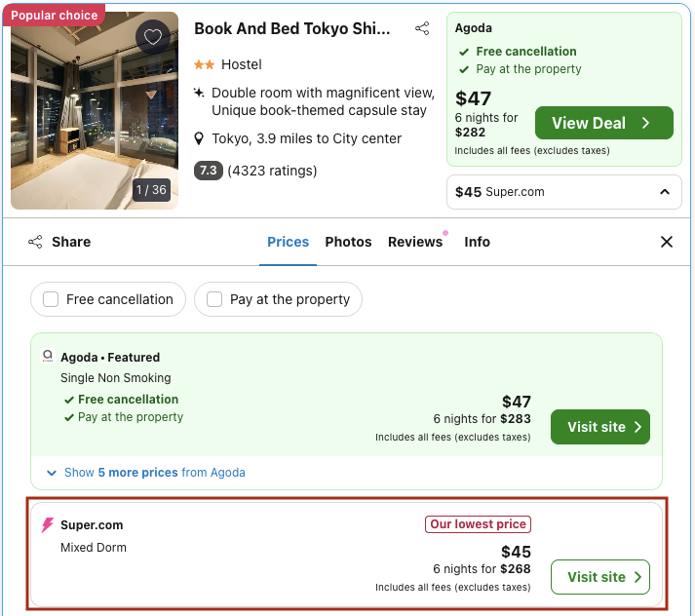Click share icon beside the hotel name
This screenshot has height=616, width=695.
(422, 29)
